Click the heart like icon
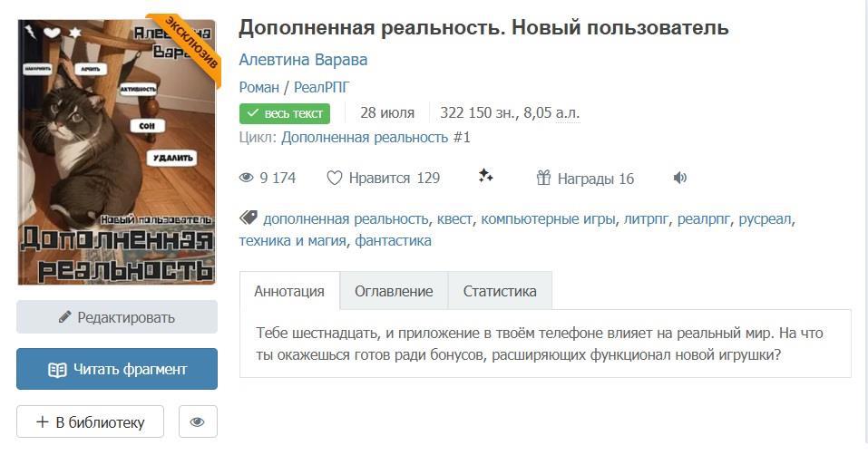Image resolution: width=868 pixels, height=455 pixels. click(x=335, y=179)
